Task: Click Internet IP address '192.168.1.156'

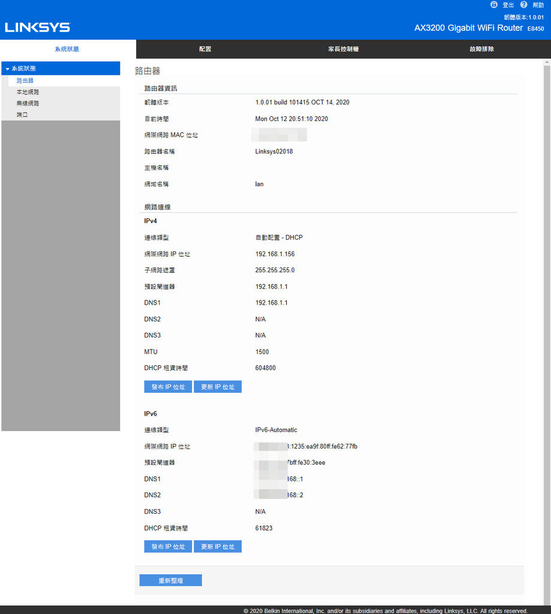Action: point(275,254)
